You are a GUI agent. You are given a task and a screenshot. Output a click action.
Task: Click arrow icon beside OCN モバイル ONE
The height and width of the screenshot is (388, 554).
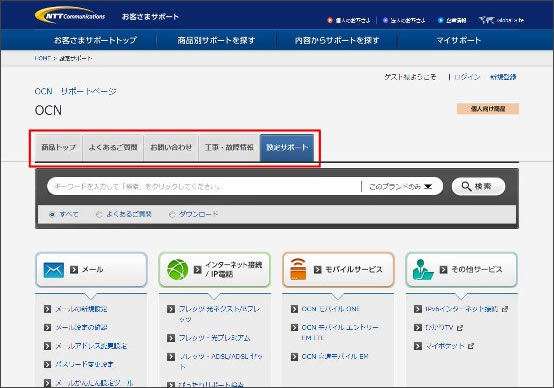pyautogui.click(x=294, y=309)
